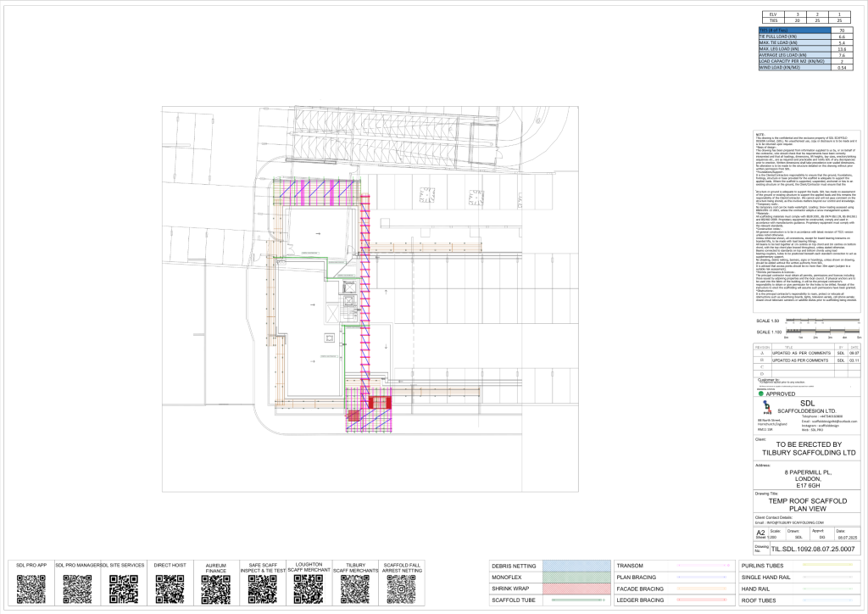This screenshot has height=614, width=868.
Task: Click the PURLINS TUBES legend label
Action: click(762, 566)
